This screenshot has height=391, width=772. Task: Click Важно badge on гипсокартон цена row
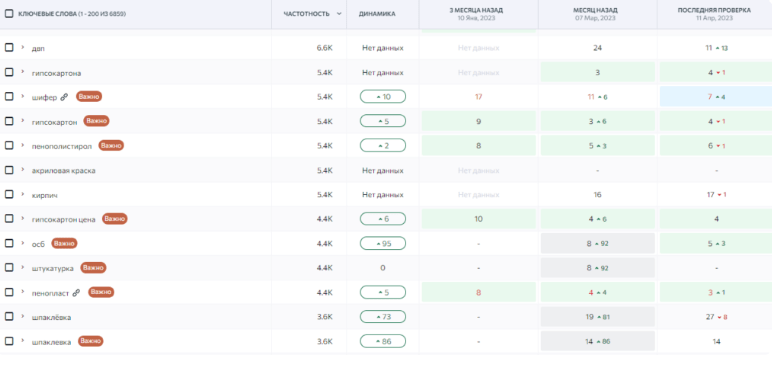pos(115,219)
